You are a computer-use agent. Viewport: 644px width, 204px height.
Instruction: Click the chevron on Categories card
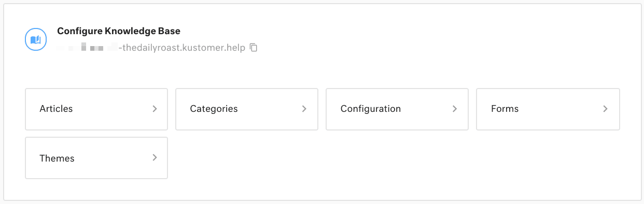click(304, 109)
